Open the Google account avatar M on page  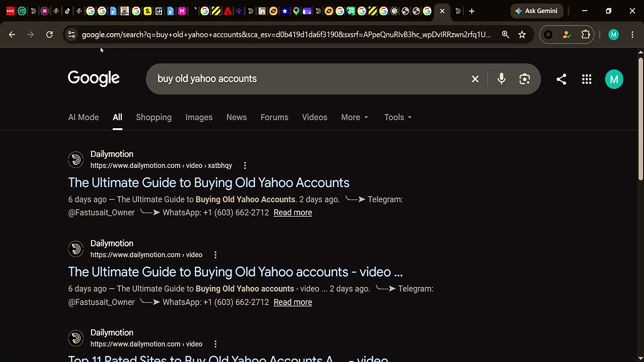[x=614, y=79]
